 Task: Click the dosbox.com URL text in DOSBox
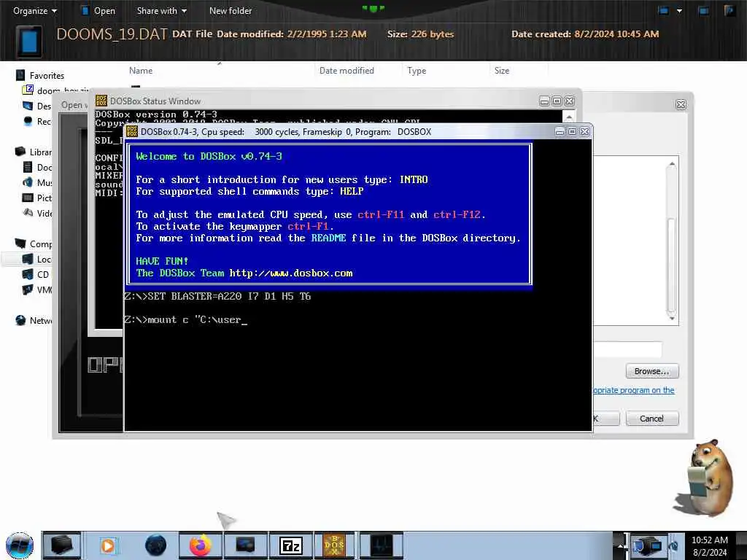point(291,273)
